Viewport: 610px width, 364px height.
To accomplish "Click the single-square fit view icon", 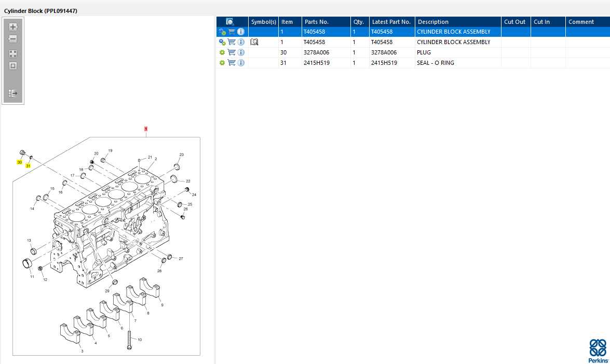I will click(x=13, y=66).
